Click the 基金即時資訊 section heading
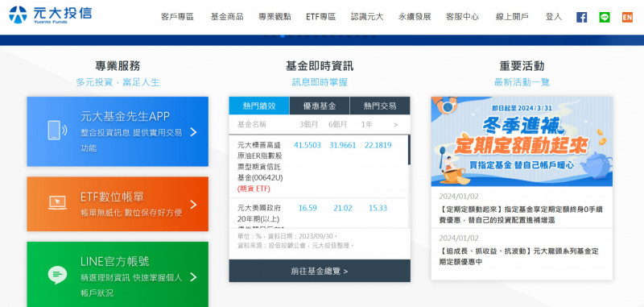The image size is (644, 307). click(320, 66)
